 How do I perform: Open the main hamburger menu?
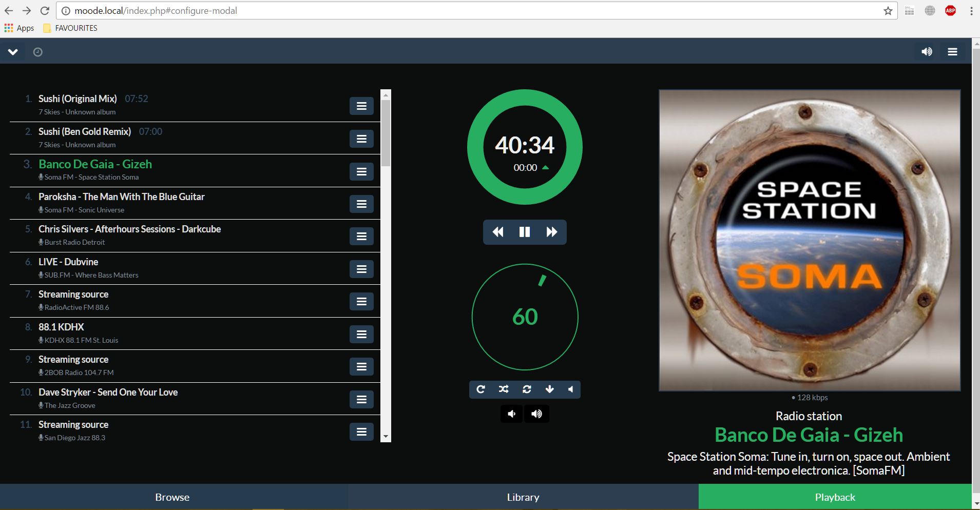(952, 51)
